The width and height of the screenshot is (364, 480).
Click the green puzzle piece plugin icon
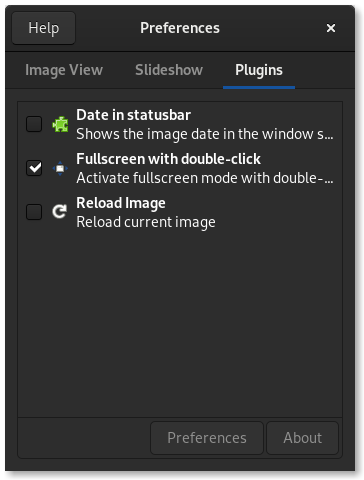60,124
